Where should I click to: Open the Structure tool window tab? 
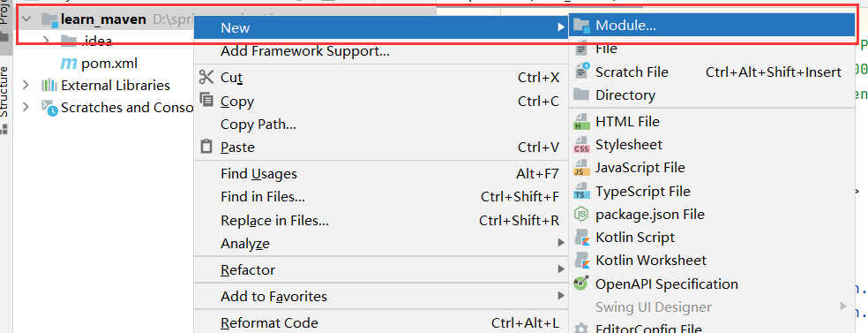[5, 92]
